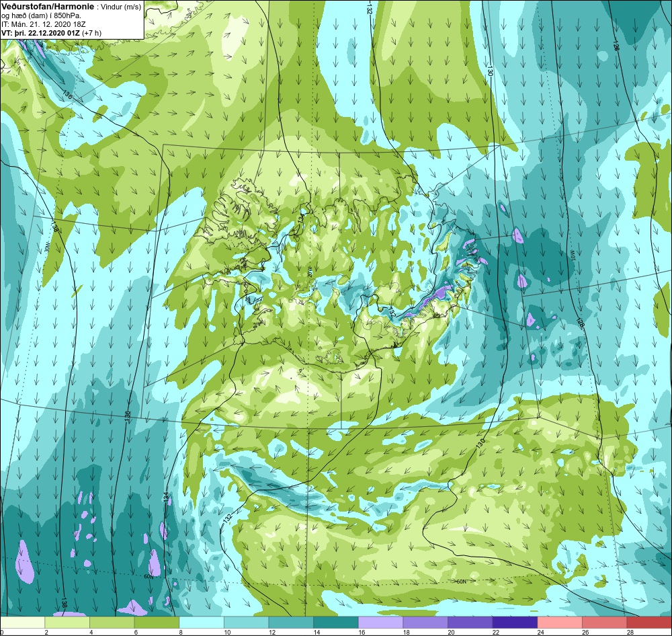Click the legend tick label '8'
The image size is (672, 636).
pyautogui.click(x=180, y=632)
